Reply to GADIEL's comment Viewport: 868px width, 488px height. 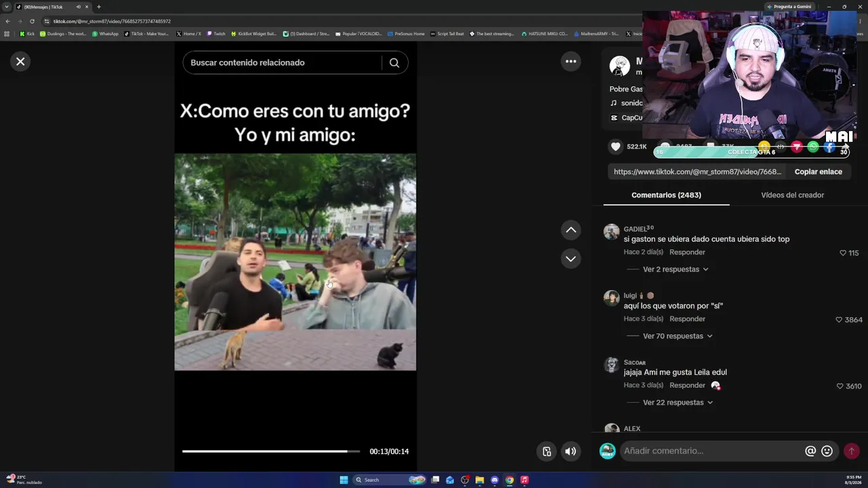[x=687, y=252]
